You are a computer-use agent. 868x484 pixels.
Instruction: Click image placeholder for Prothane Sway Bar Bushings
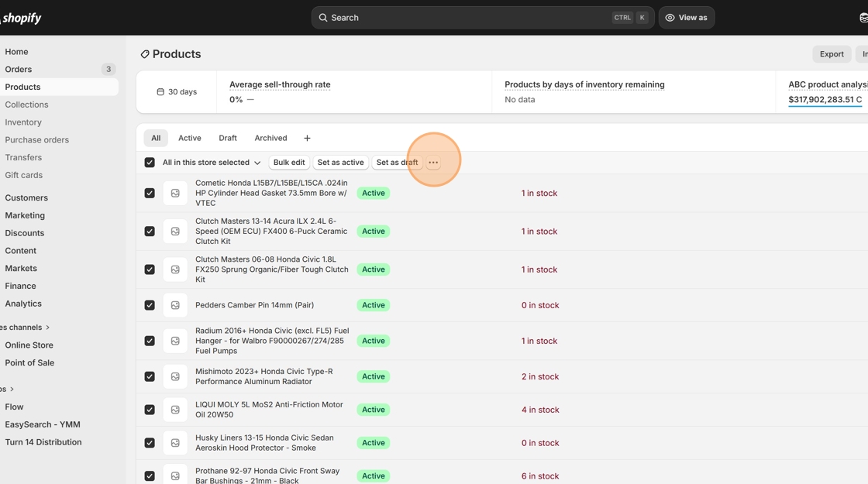pyautogui.click(x=175, y=475)
